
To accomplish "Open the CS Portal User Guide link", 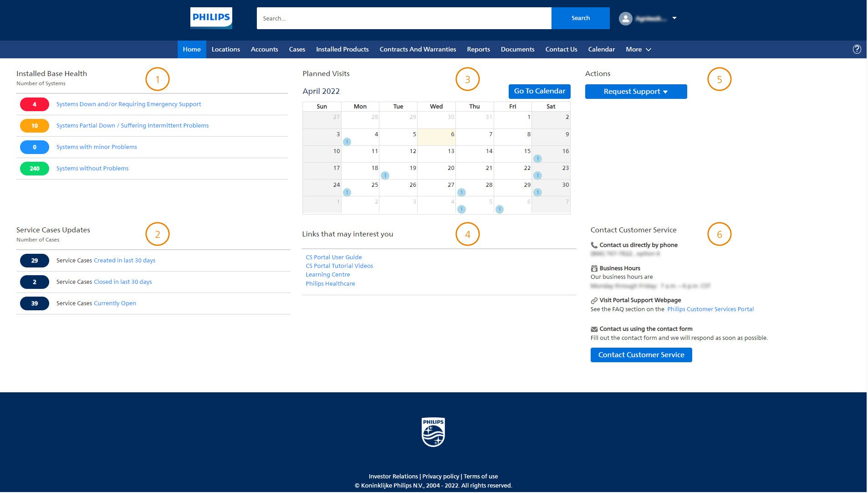I will pyautogui.click(x=334, y=257).
